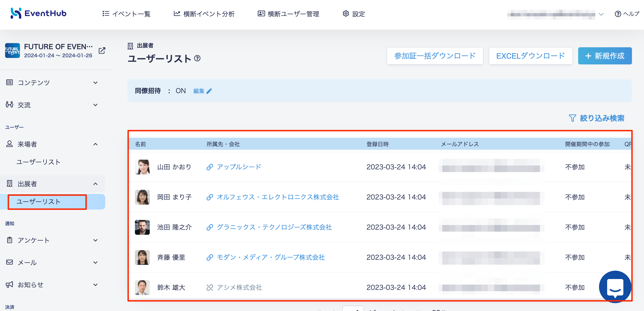Open the グラニックス・テクノロジーズ株式会社 link
The width and height of the screenshot is (644, 311).
point(274,227)
